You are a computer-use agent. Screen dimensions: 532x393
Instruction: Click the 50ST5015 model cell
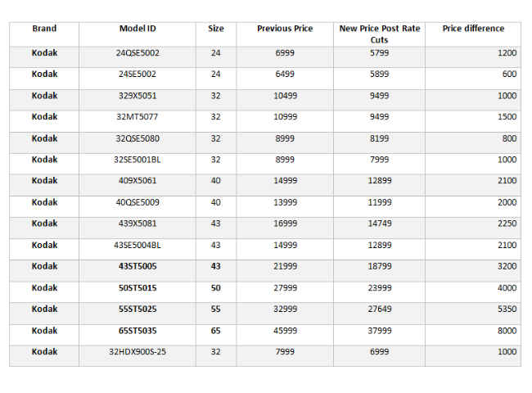(138, 288)
